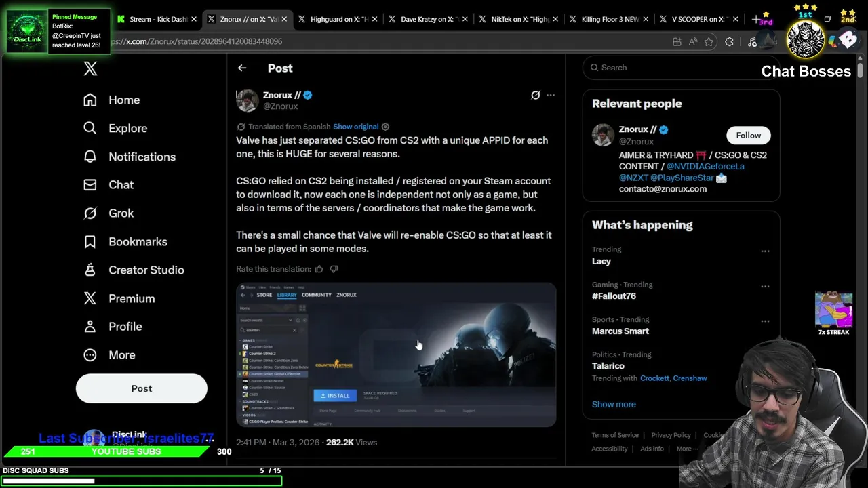This screenshot has width=868, height=488.
Task: Open translation settings gear icon
Action: tap(385, 127)
